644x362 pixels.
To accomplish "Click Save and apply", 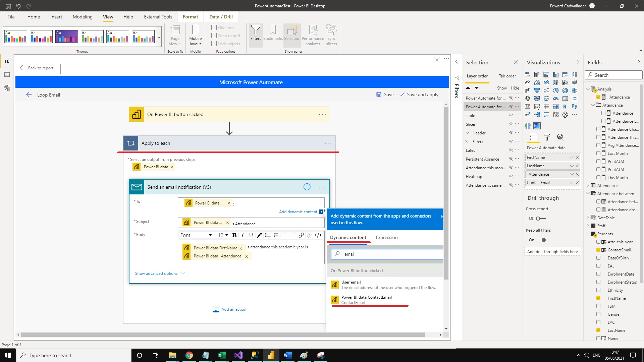I will (419, 95).
